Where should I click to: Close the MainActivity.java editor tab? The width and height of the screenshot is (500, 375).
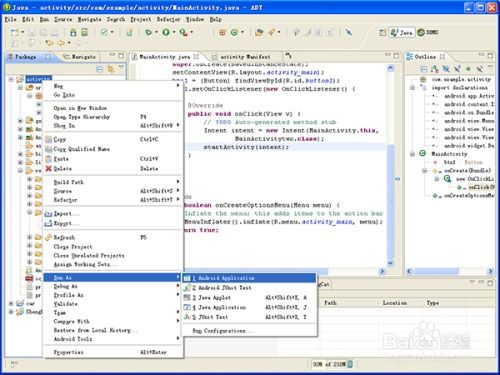click(x=196, y=57)
